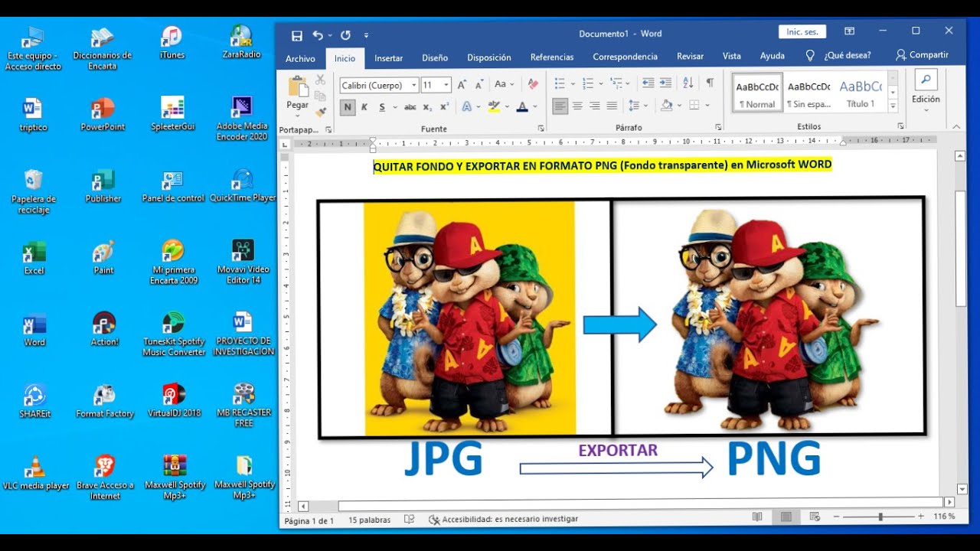Toggle show paragraph marks ¶ button
Viewport: 980px width, 551px height.
(x=710, y=83)
